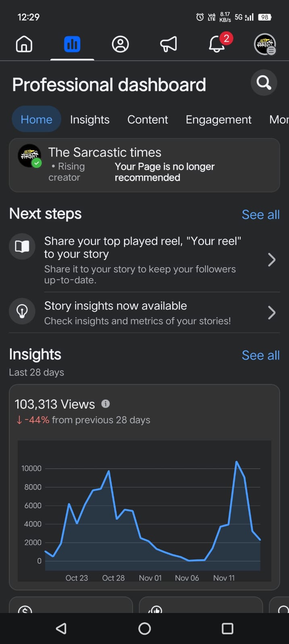289x644 pixels.
Task: Search the Professional dashboard
Action: point(264,83)
